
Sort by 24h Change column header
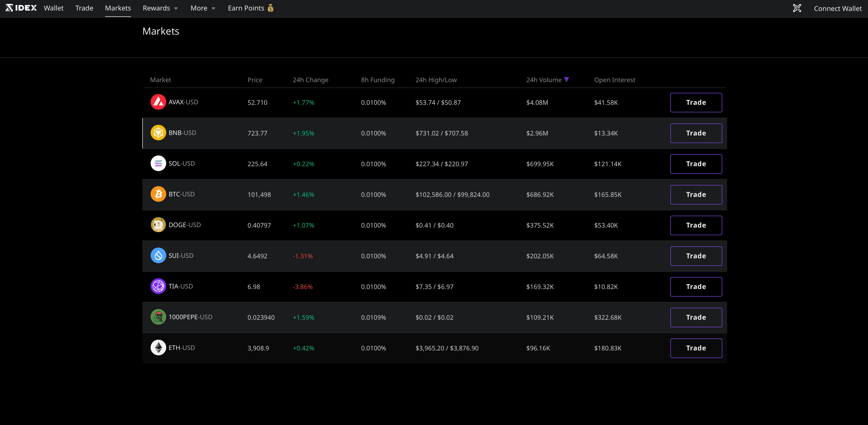(310, 80)
